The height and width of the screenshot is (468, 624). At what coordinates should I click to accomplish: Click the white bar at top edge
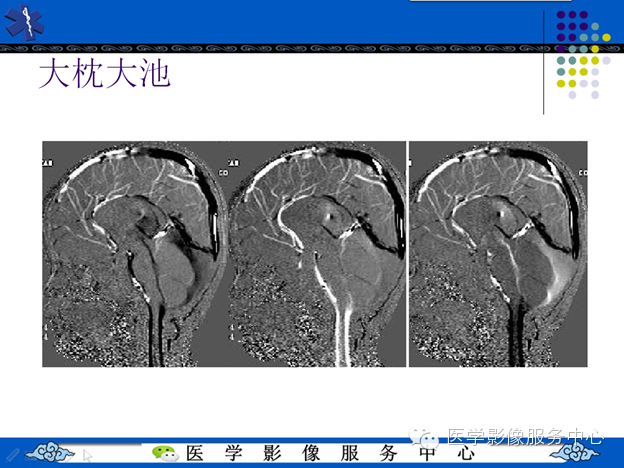click(x=490, y=0)
